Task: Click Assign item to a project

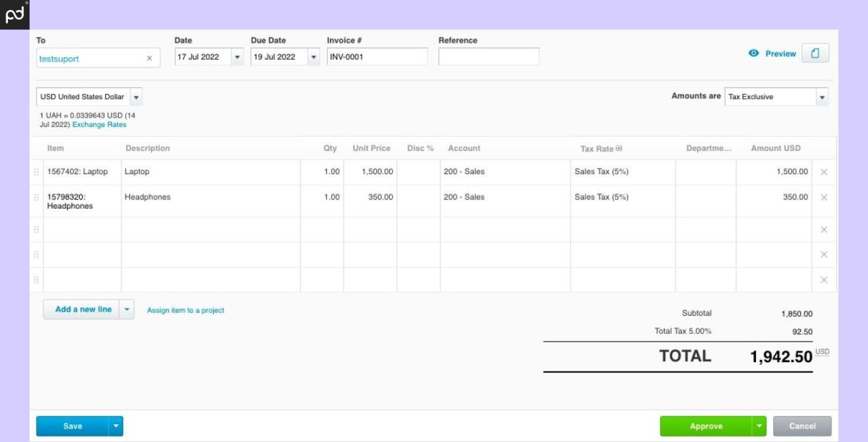Action: (185, 310)
